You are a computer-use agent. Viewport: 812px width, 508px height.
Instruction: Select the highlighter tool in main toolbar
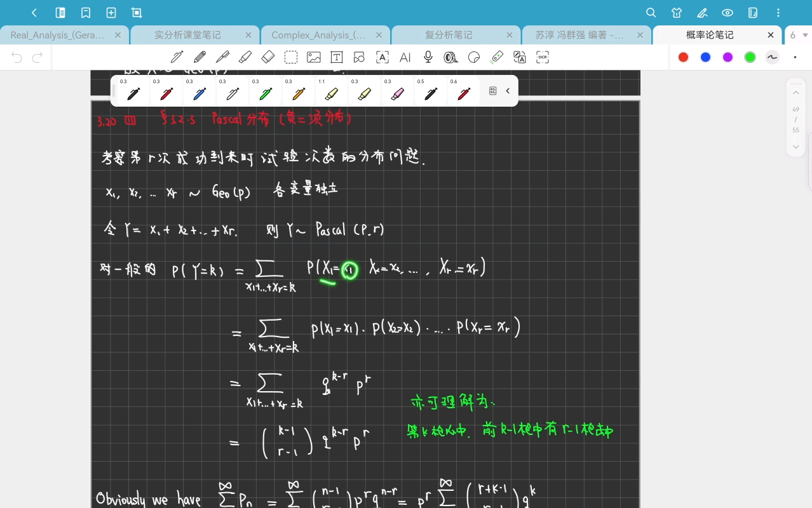pyautogui.click(x=245, y=57)
